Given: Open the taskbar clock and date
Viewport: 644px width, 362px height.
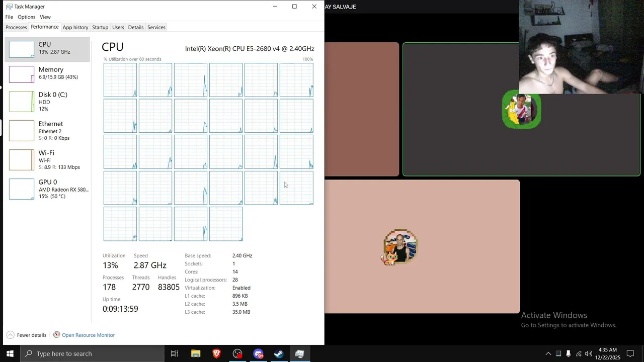Looking at the screenshot, I should tap(608, 353).
